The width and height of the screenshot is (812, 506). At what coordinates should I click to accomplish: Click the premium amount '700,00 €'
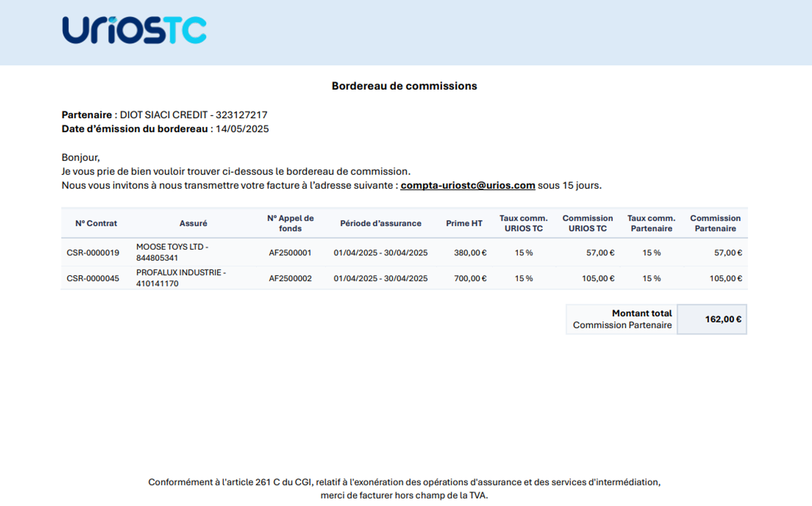470,278
